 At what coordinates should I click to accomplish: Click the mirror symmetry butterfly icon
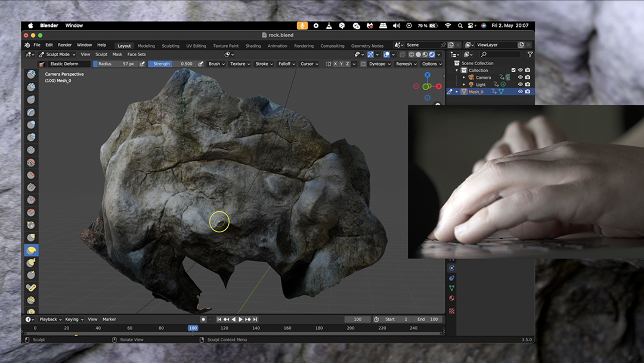point(328,64)
